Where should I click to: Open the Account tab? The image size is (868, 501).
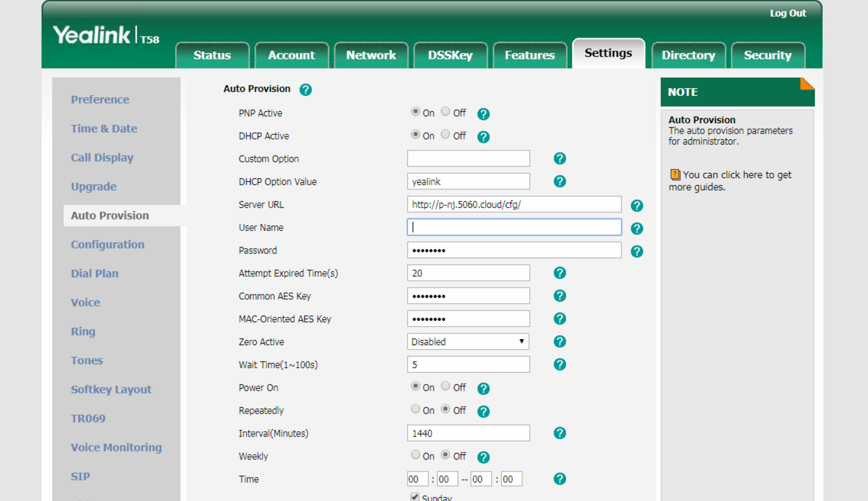pos(292,55)
